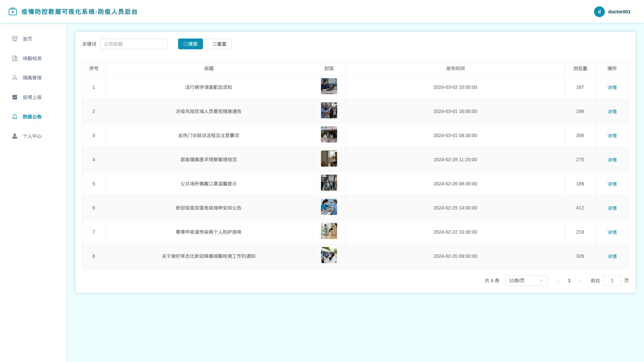Open 核酸检测 menu item

point(34,58)
